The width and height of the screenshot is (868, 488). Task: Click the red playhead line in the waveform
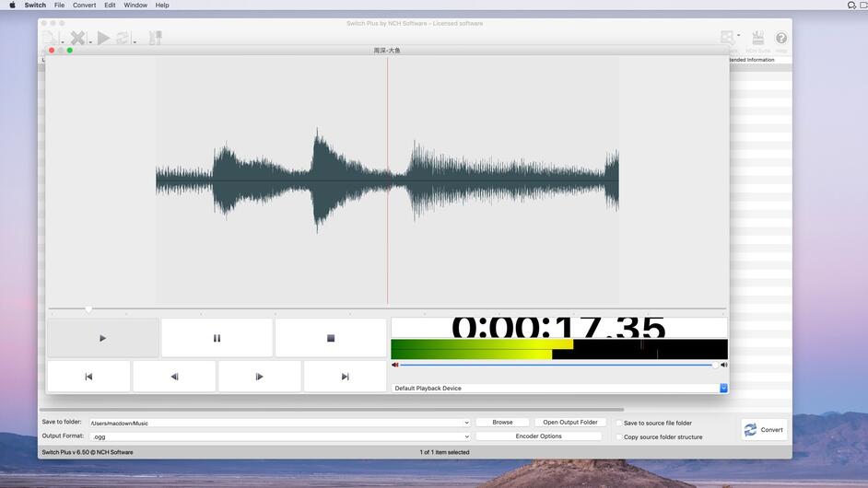point(388,180)
